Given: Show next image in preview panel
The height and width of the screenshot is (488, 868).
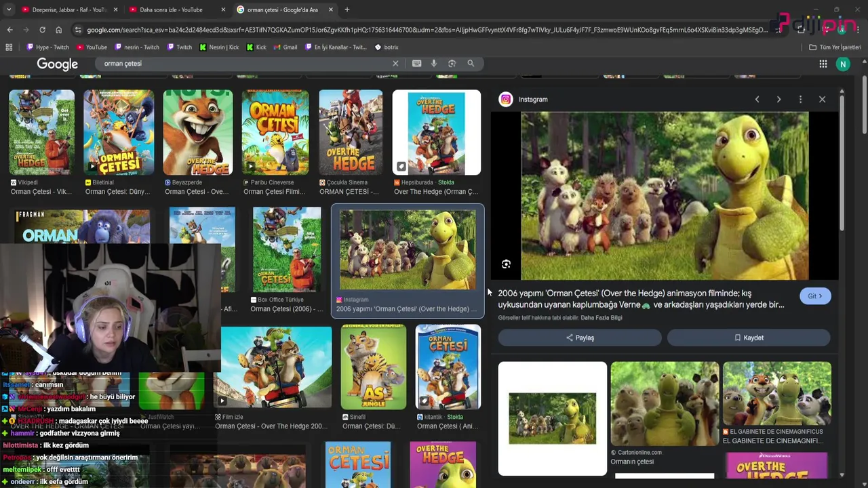Looking at the screenshot, I should pyautogui.click(x=778, y=100).
